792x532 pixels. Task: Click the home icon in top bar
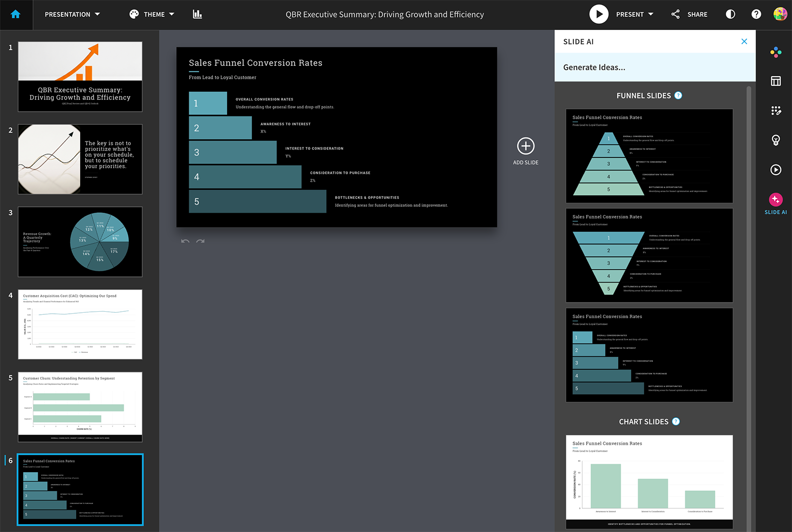[x=15, y=14]
